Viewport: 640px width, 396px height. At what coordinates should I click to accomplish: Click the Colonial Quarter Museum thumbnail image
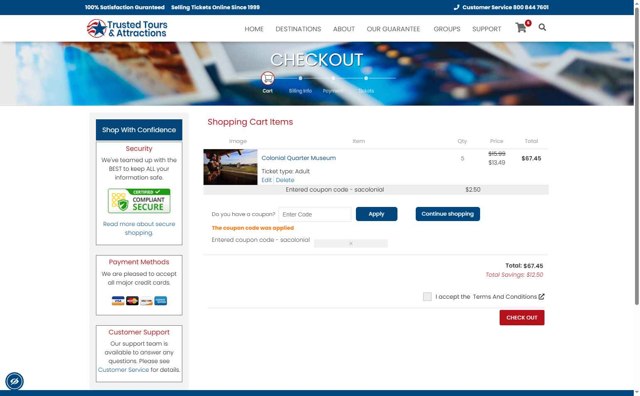(230, 167)
